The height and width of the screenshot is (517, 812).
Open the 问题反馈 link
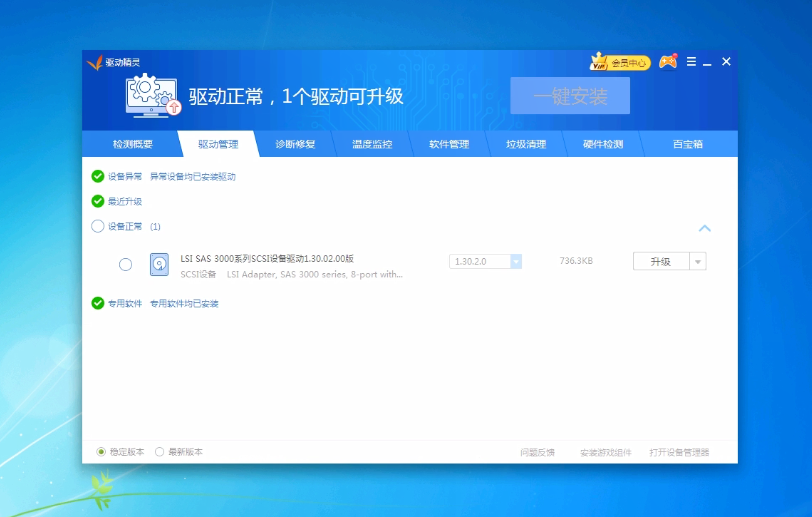538,452
